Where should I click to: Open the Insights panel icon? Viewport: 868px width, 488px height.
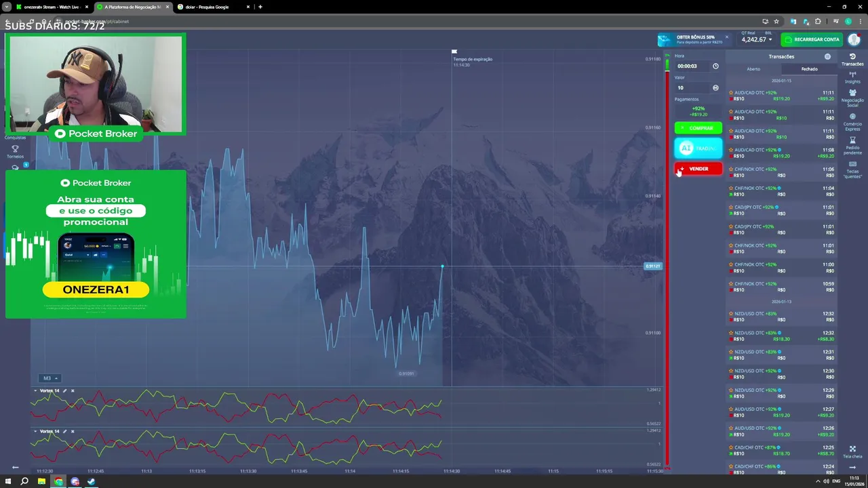click(x=852, y=78)
